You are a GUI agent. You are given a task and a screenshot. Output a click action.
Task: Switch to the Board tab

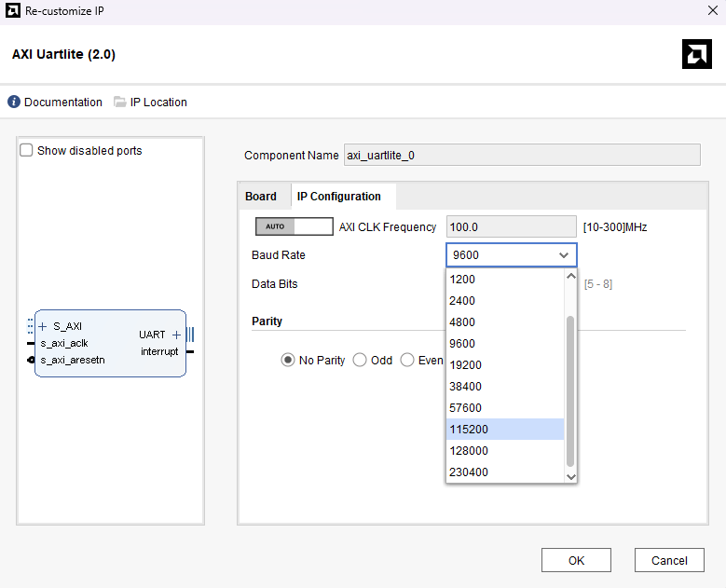261,197
